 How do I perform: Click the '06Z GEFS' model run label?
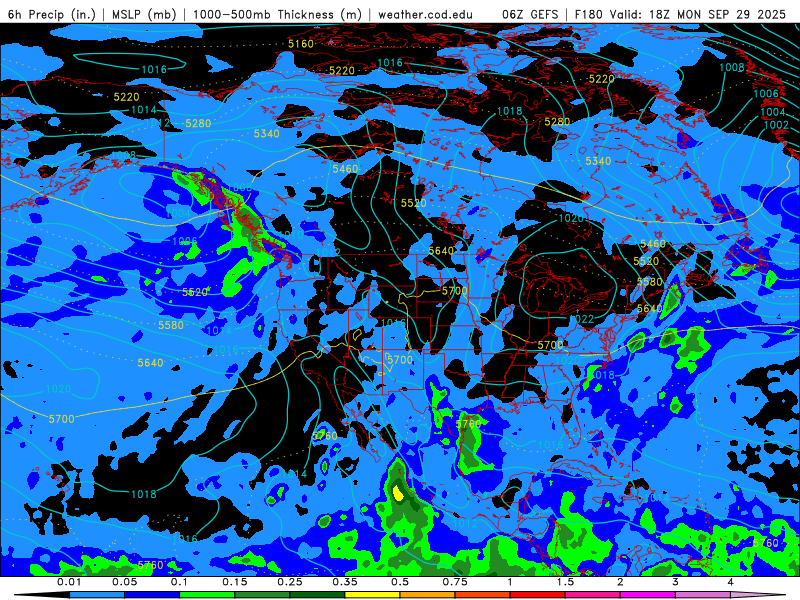pos(530,14)
